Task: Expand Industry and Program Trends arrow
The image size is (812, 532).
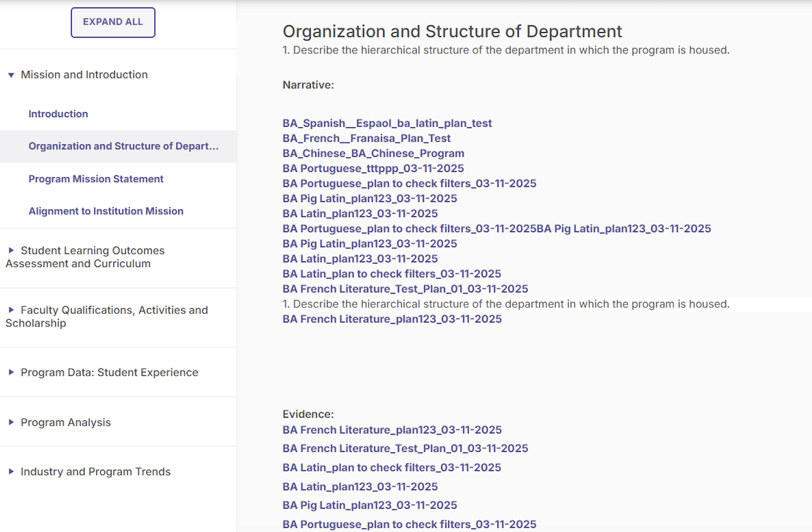Action: pyautogui.click(x=11, y=471)
